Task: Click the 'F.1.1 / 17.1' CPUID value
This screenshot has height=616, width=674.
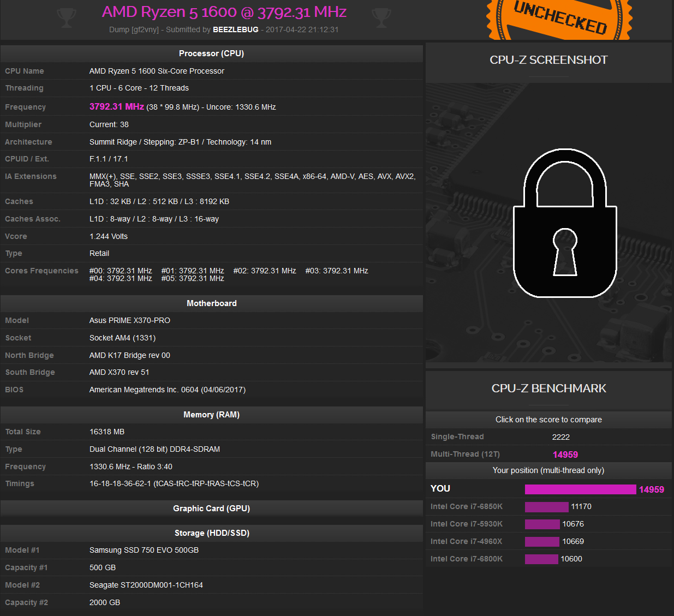Action: pyautogui.click(x=109, y=159)
